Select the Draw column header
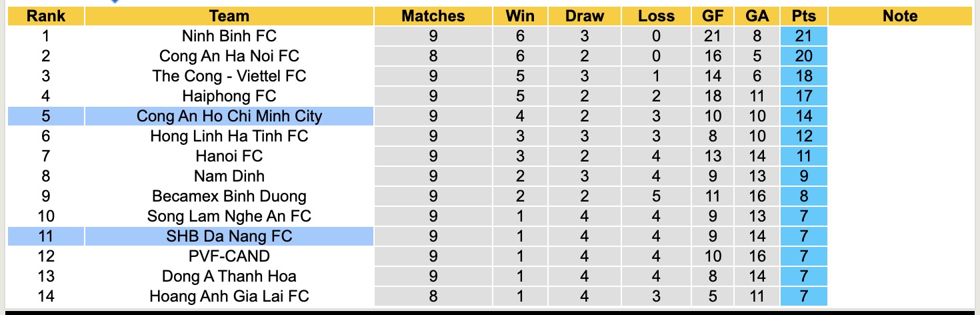This screenshot has height=315, width=980. pyautogui.click(x=584, y=16)
